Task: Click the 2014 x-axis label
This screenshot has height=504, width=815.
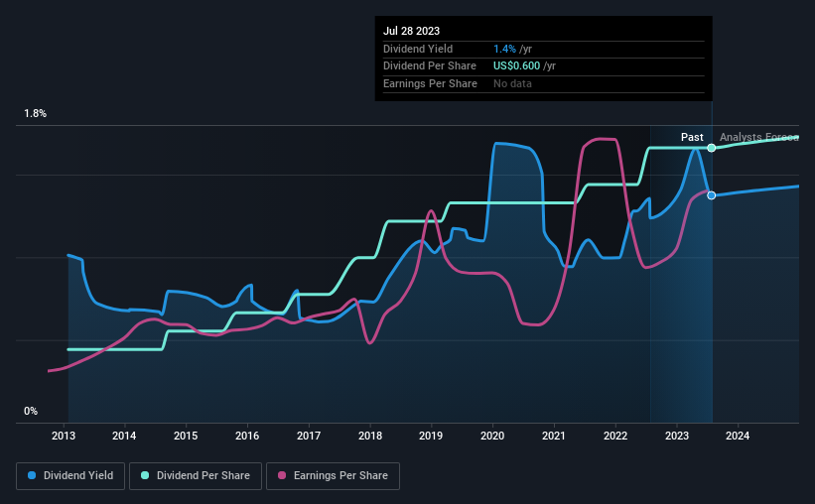Action: pyautogui.click(x=124, y=436)
